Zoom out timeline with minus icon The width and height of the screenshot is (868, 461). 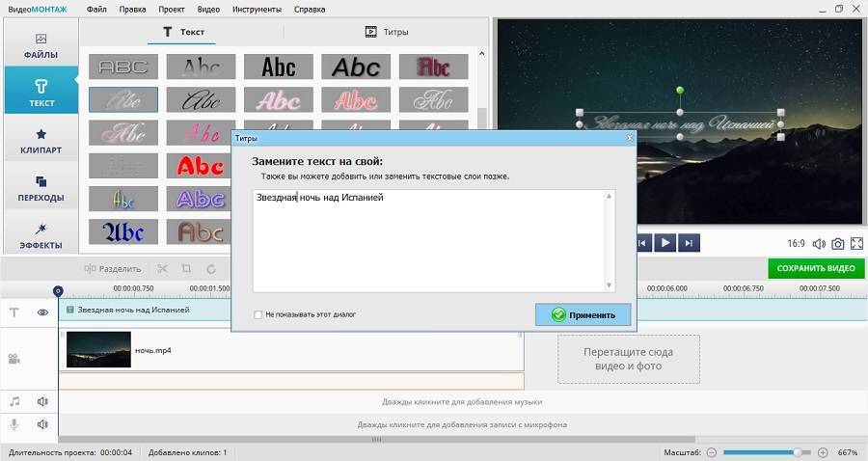[712, 452]
